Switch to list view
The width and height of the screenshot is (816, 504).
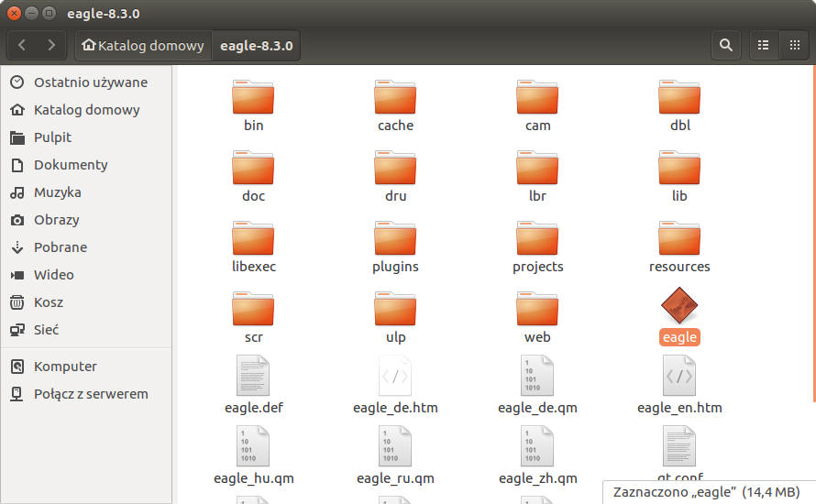[x=763, y=45]
